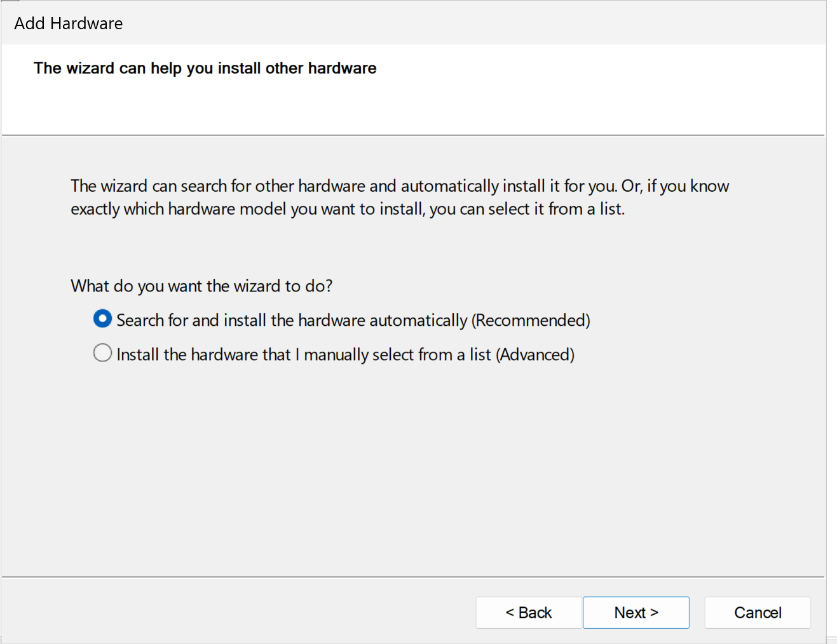The height and width of the screenshot is (644, 837).
Task: Click the "exactly which hardware model" description line
Action: pos(348,209)
